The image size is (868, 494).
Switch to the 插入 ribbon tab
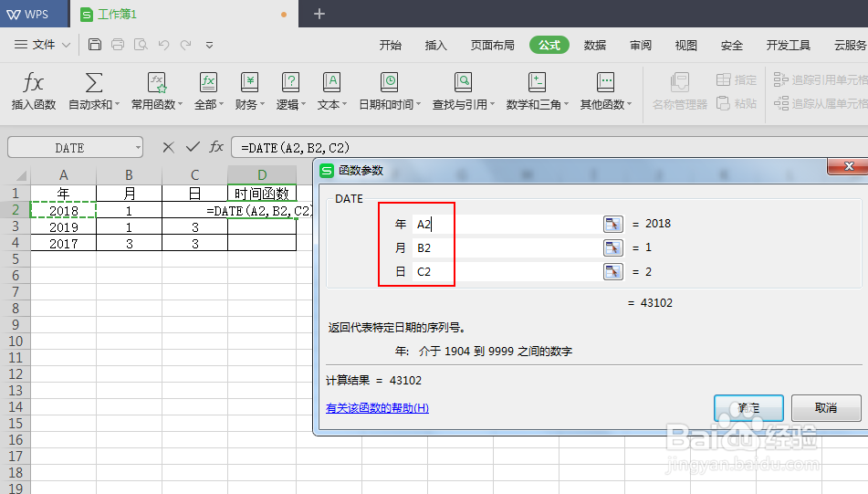435,46
